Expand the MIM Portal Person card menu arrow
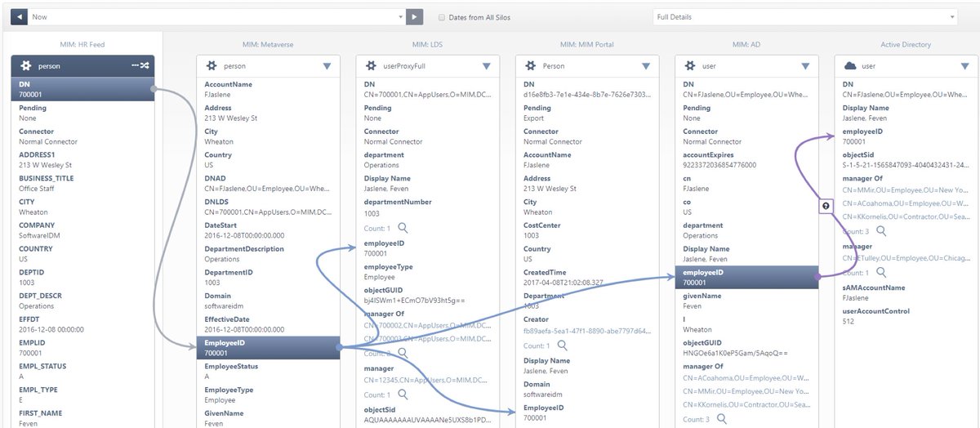 point(646,66)
